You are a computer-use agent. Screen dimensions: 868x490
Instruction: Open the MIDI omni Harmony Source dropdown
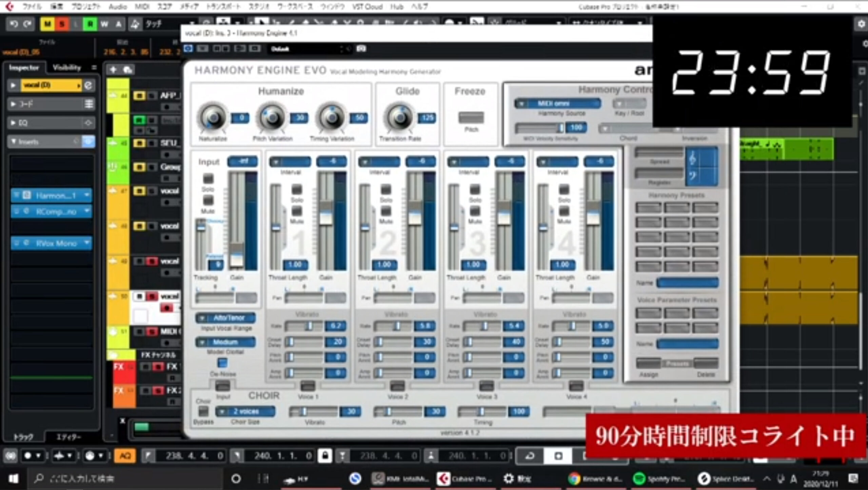click(x=557, y=103)
